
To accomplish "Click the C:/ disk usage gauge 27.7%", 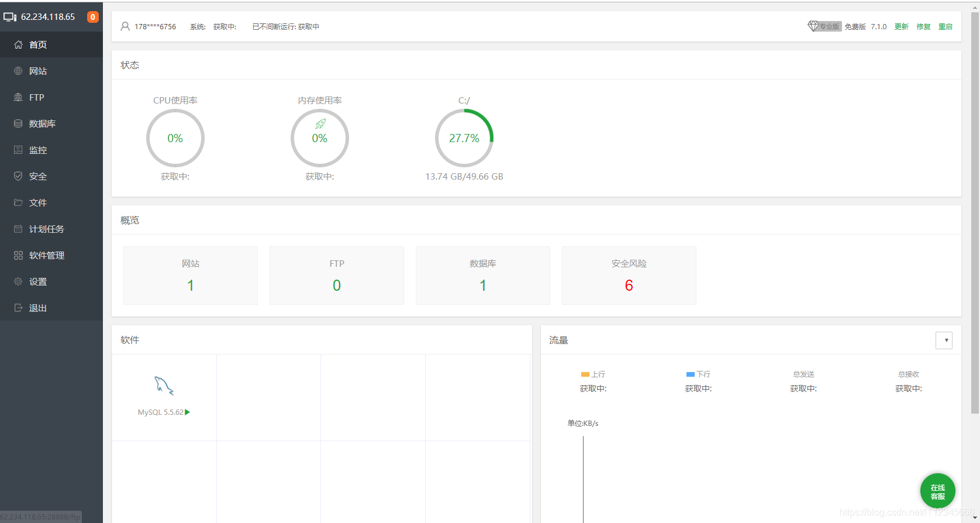I will 464,138.
